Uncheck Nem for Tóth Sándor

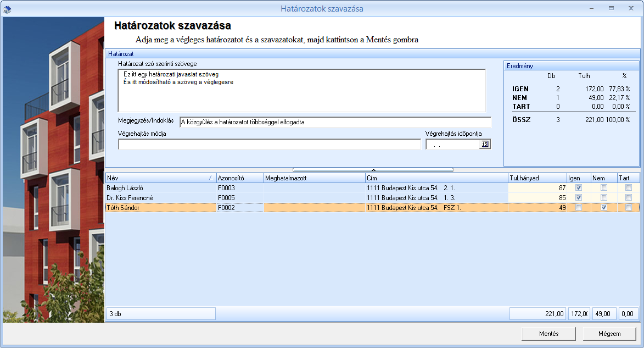(x=604, y=208)
